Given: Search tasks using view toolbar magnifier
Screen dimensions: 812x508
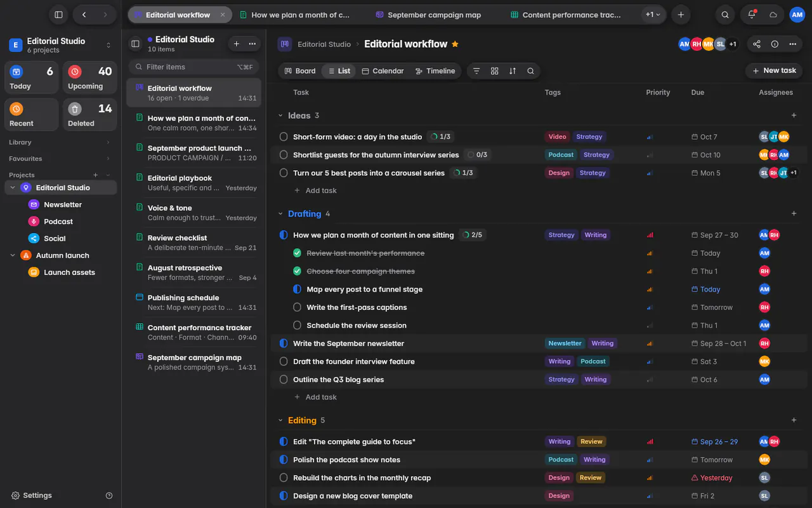Looking at the screenshot, I should click(530, 71).
